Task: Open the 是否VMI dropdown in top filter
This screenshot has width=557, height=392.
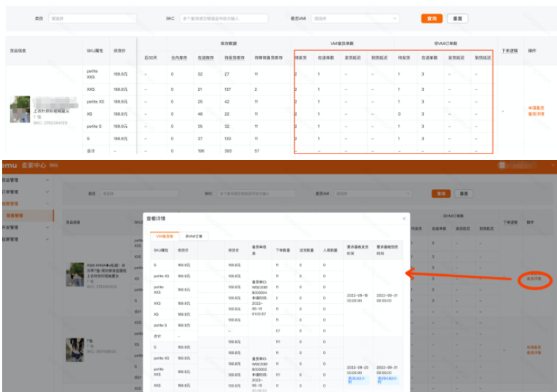Action: 355,18
